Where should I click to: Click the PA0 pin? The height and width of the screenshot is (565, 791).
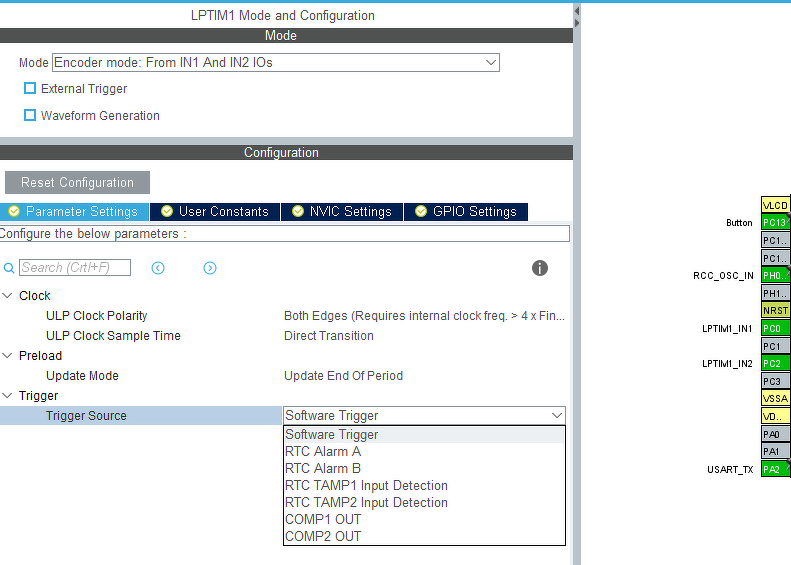pos(775,434)
